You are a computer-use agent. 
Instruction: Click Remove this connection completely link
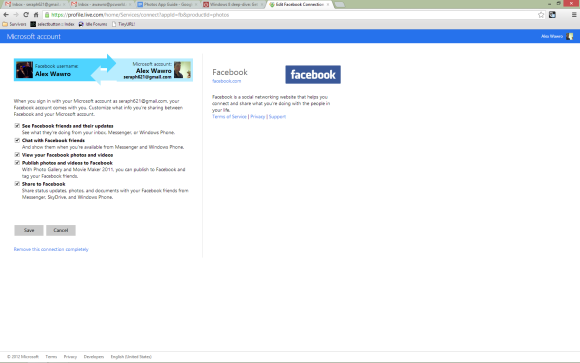click(x=51, y=249)
